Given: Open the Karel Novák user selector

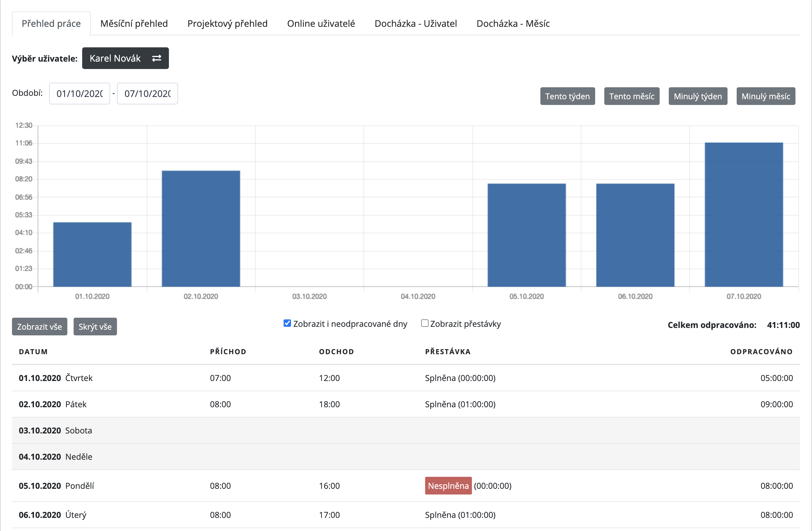Looking at the screenshot, I should pyautogui.click(x=115, y=58).
